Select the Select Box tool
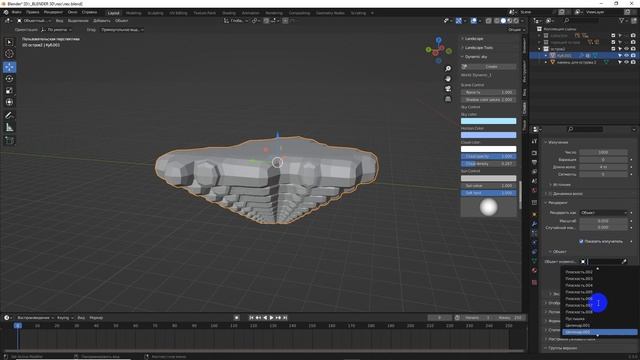 (9, 42)
